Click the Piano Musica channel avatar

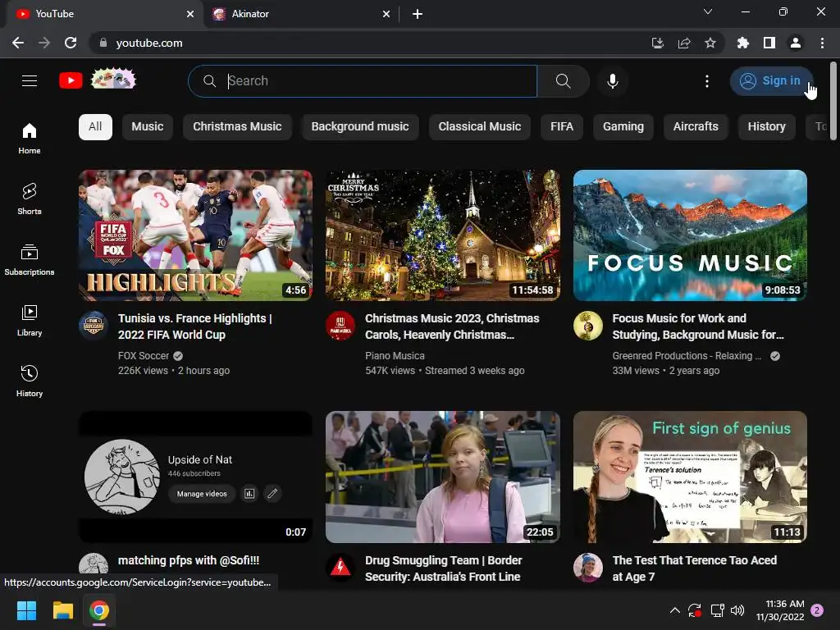coord(340,325)
